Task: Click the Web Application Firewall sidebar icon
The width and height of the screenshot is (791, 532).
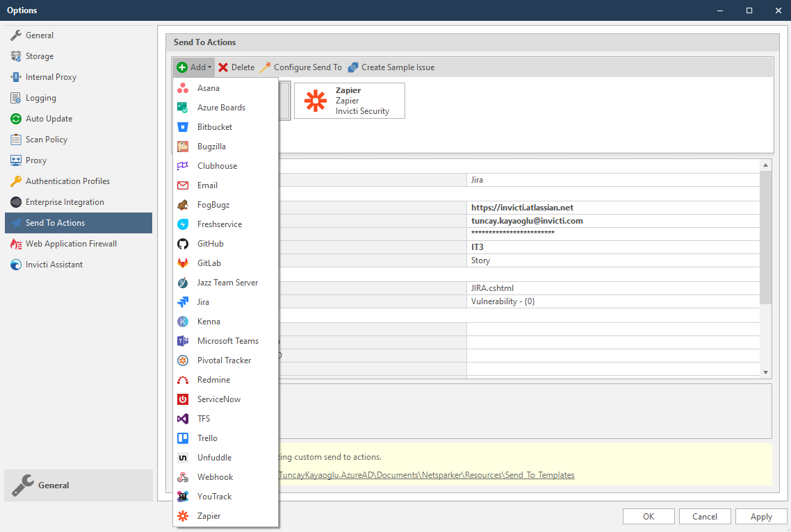Action: pos(15,244)
